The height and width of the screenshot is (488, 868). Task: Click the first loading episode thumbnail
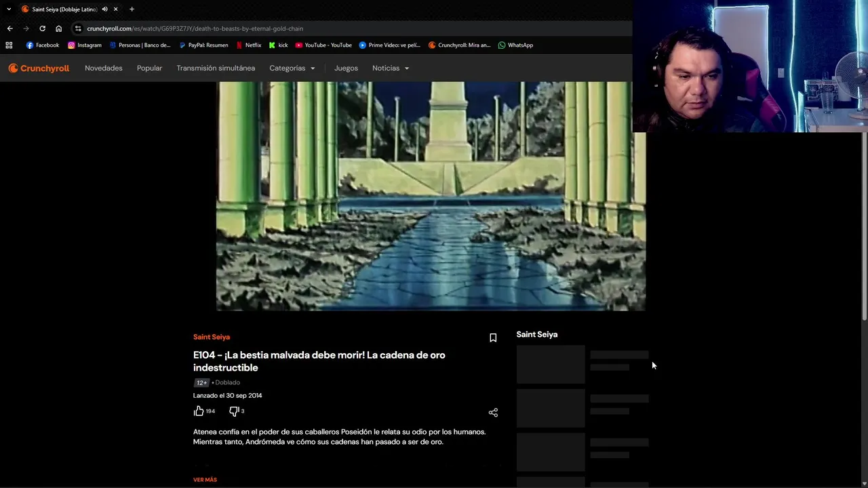551,365
